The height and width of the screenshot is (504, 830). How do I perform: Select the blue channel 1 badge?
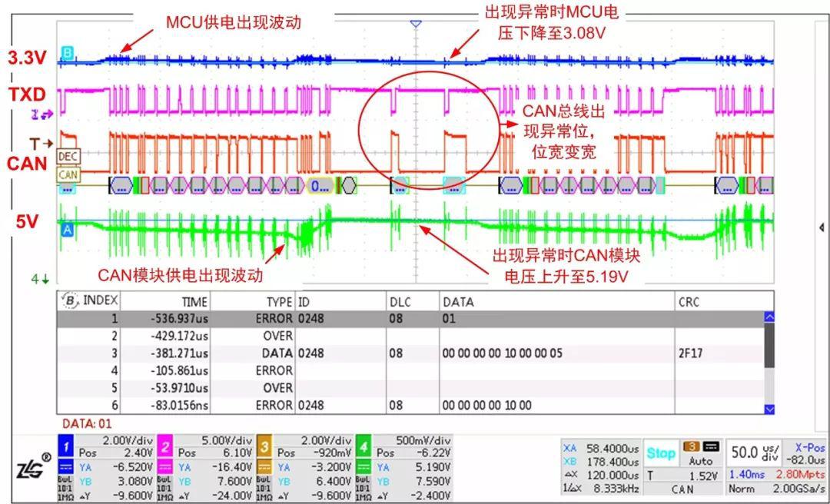pyautogui.click(x=66, y=448)
